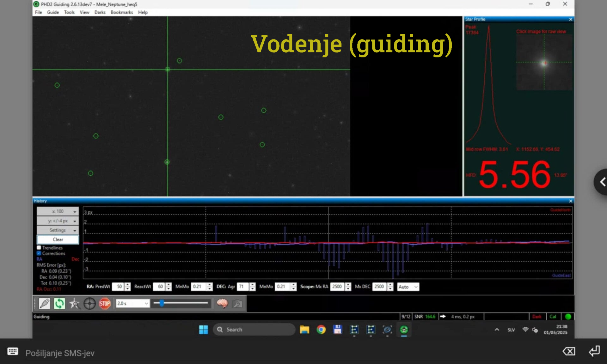Open the Bookmarks menu
Viewport: 607px width, 364px height.
click(121, 12)
